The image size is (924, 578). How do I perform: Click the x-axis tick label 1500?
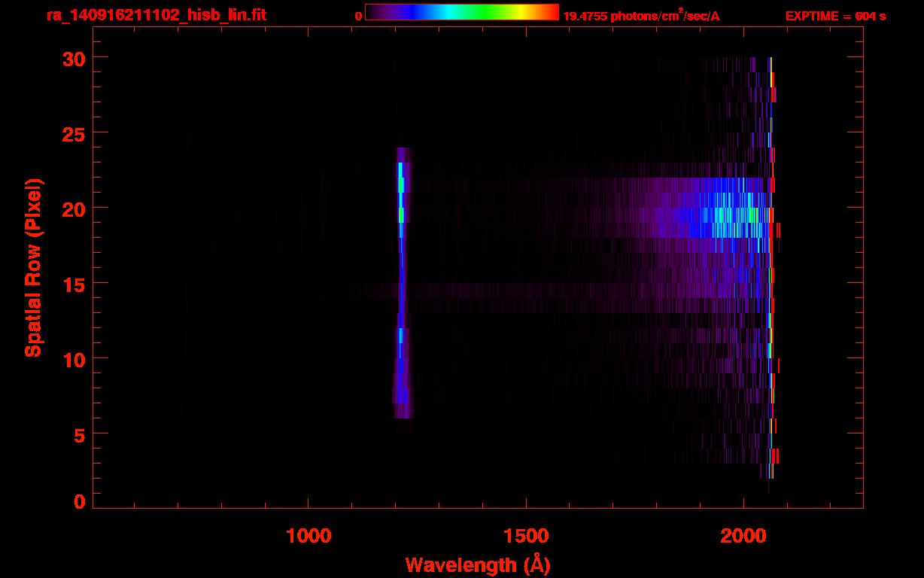point(526,536)
